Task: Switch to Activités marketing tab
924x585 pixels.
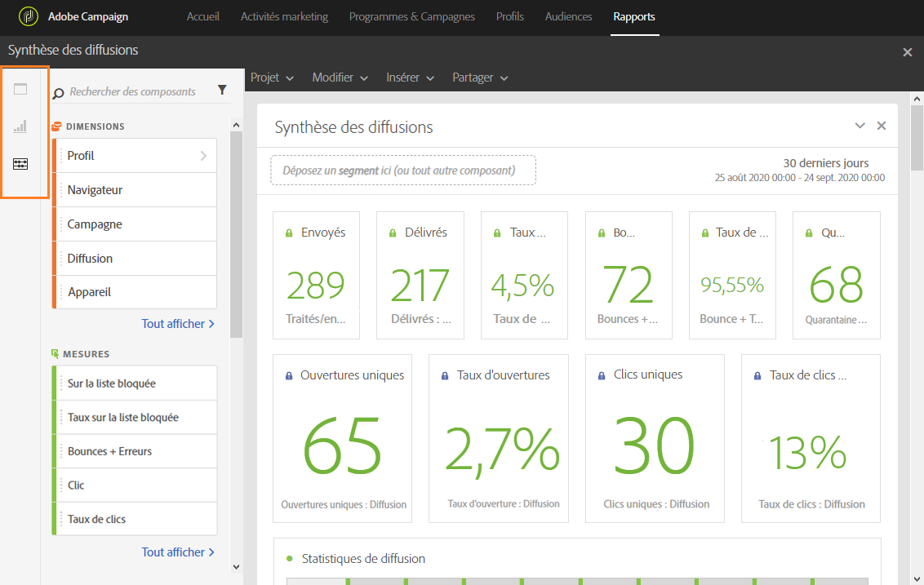Action: point(284,16)
